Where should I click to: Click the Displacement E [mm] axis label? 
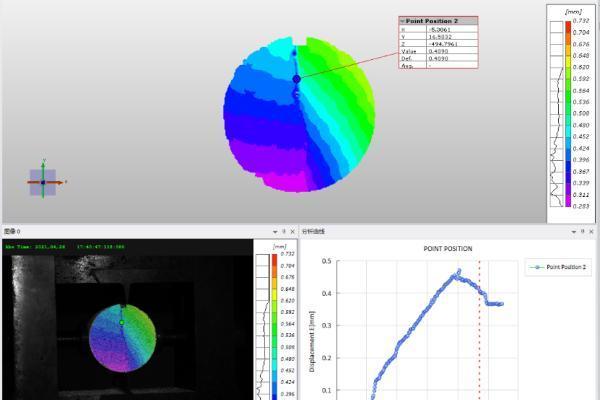(x=312, y=341)
